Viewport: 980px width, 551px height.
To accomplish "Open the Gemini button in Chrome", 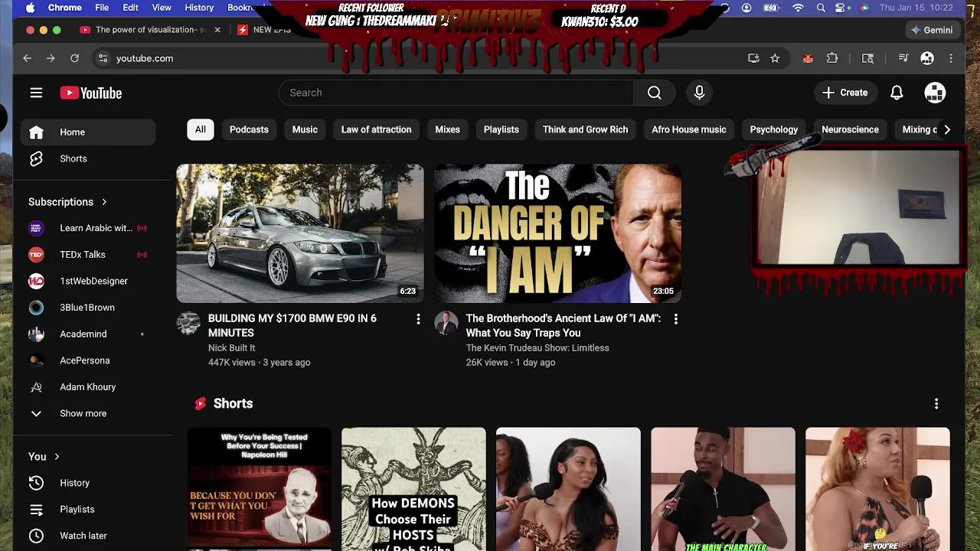I will point(931,30).
